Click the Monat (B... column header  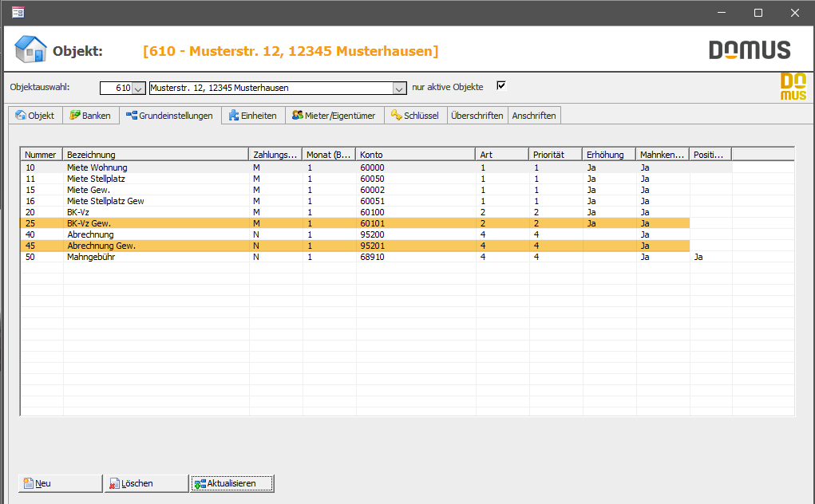tap(329, 155)
